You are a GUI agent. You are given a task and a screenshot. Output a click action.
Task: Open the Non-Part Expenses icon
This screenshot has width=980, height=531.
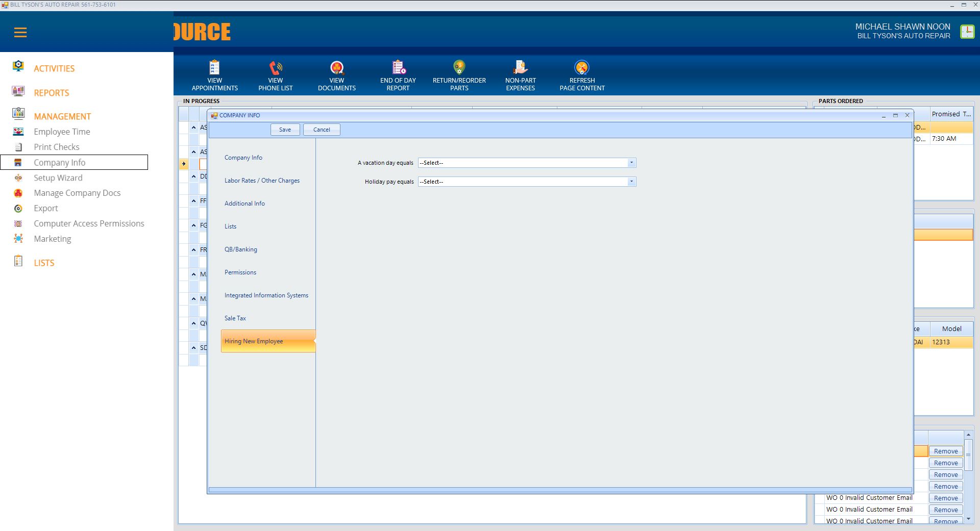tap(520, 68)
